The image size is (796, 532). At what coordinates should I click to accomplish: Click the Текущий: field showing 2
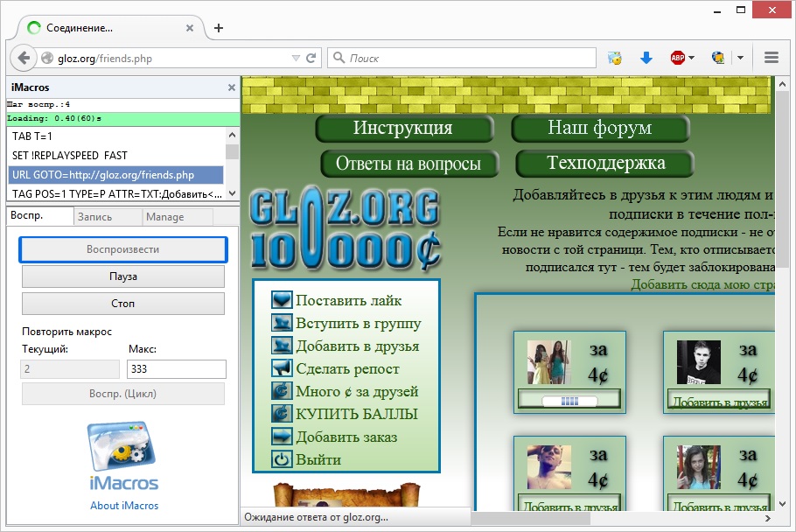tap(70, 369)
